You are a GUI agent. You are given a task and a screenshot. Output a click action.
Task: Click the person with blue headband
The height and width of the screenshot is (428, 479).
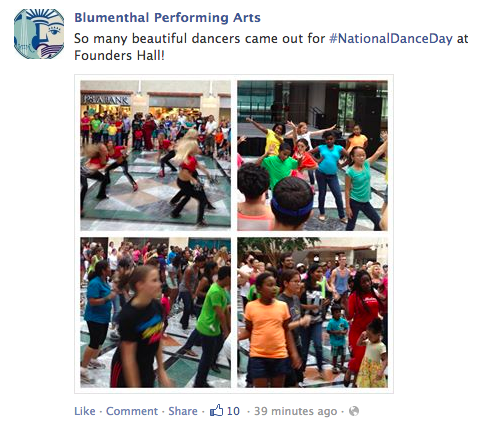pyautogui.click(x=292, y=204)
